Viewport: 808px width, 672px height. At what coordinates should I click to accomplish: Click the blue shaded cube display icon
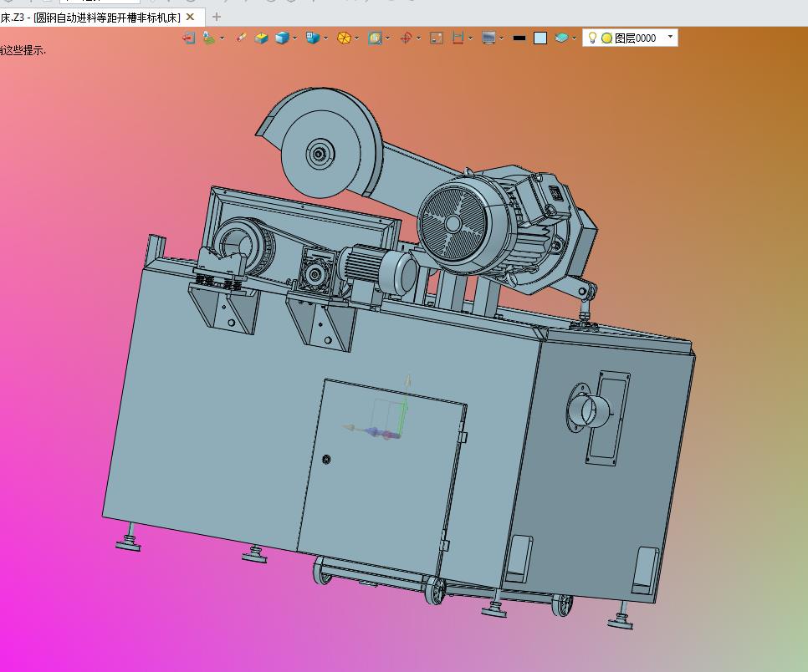coord(282,38)
